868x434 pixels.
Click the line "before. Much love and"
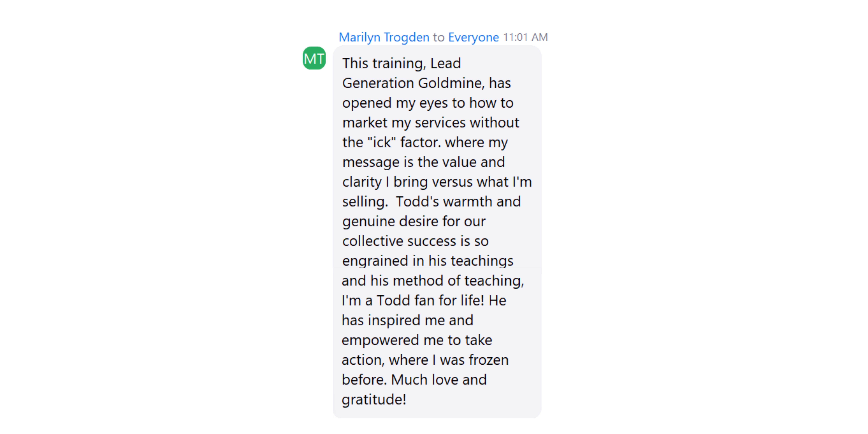point(414,380)
